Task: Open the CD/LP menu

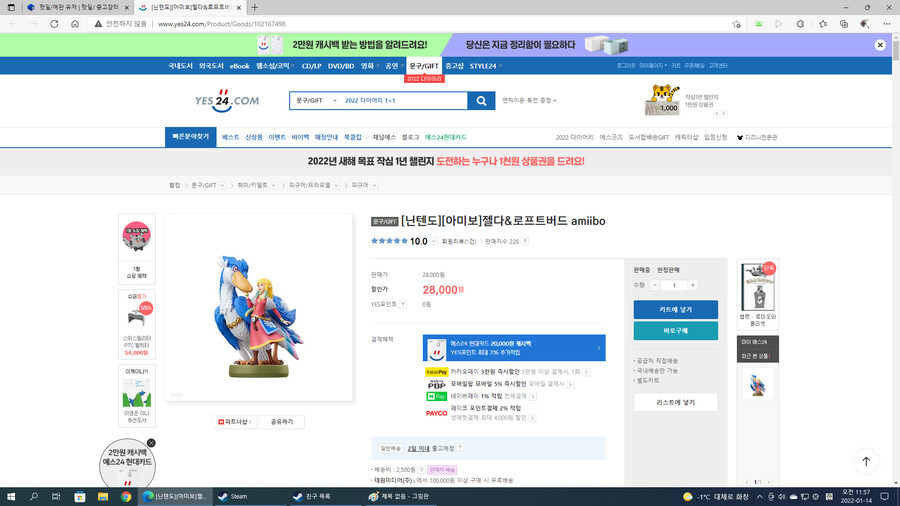Action: pyautogui.click(x=312, y=66)
